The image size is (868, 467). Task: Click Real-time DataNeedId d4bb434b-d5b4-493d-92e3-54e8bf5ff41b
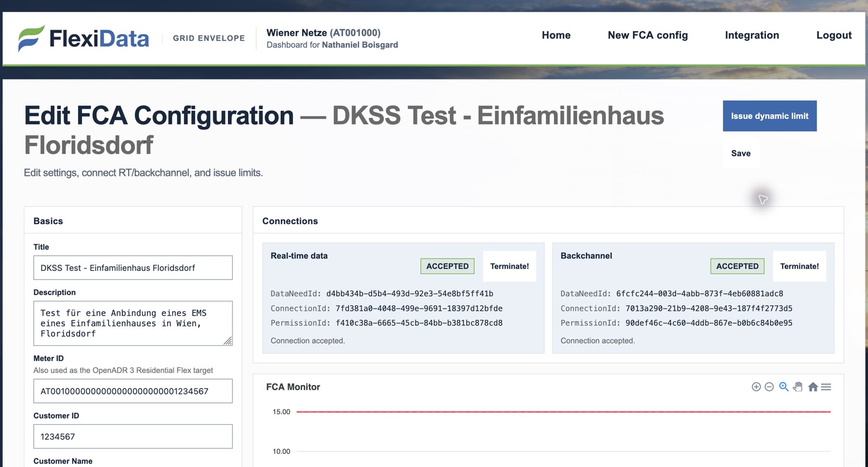[x=410, y=294]
